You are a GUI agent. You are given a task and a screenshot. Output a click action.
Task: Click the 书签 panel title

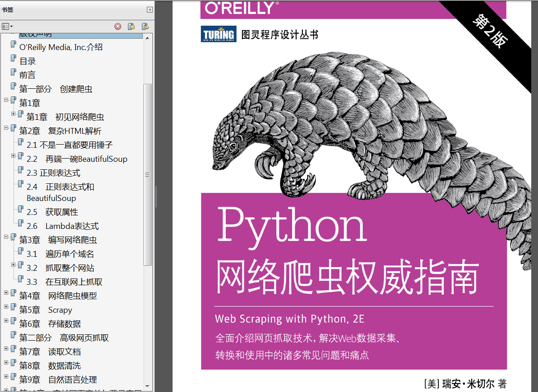click(7, 9)
